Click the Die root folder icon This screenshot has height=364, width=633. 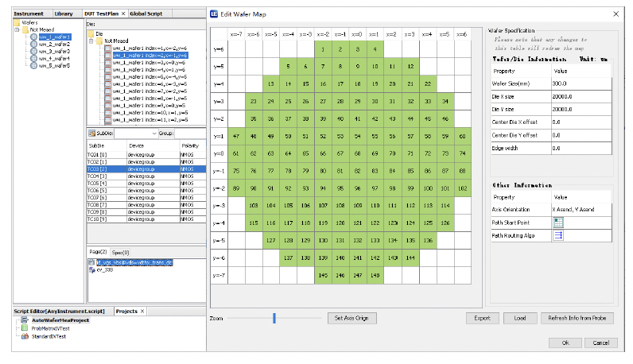91,34
